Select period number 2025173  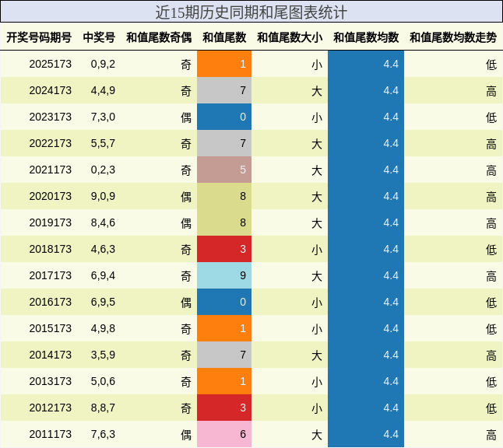pos(51,64)
